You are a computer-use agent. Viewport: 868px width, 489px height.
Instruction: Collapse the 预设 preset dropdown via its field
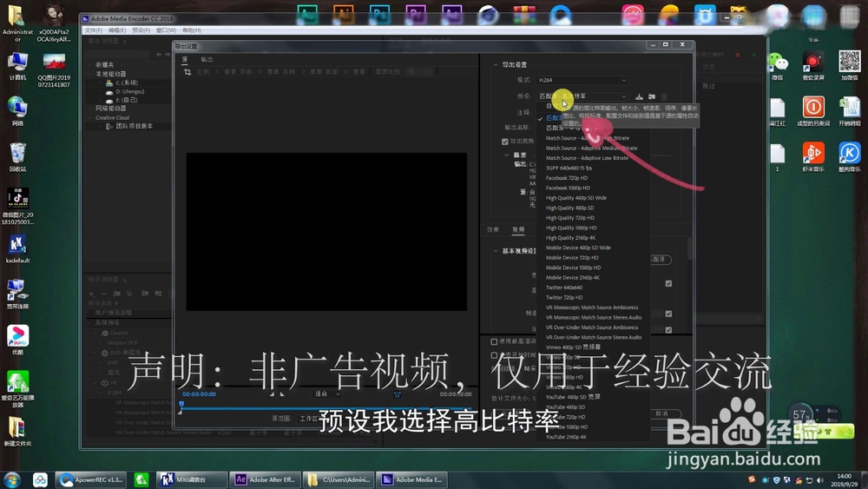click(582, 96)
